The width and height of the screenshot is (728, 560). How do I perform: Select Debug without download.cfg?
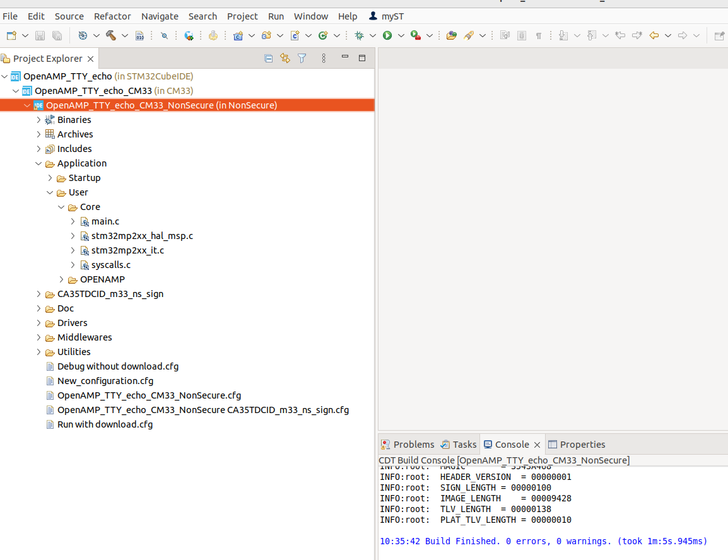(x=118, y=366)
